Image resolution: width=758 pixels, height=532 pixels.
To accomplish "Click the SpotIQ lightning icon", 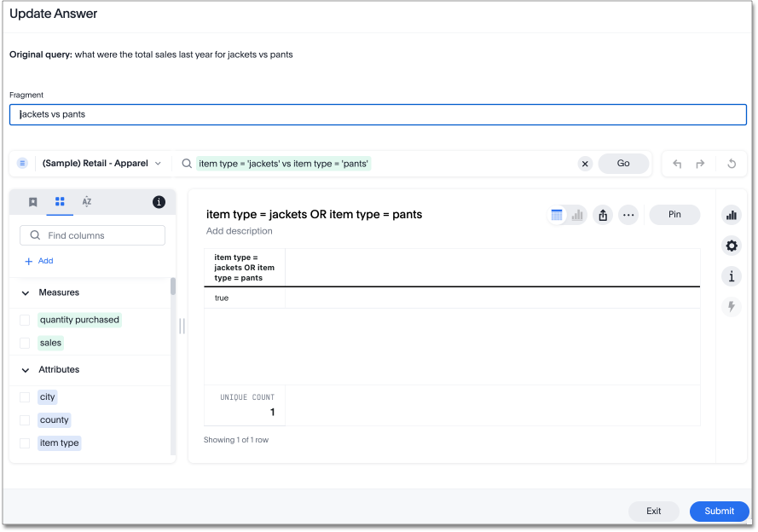I will click(731, 306).
